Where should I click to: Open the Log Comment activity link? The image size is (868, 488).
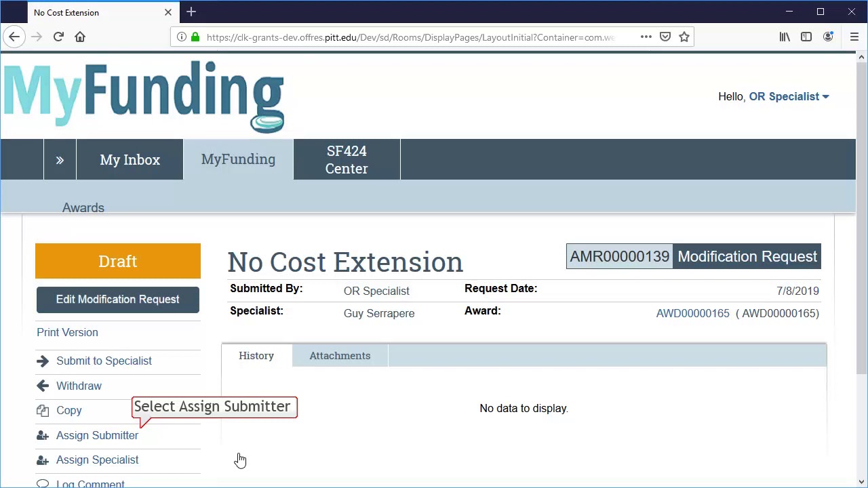[x=90, y=484]
